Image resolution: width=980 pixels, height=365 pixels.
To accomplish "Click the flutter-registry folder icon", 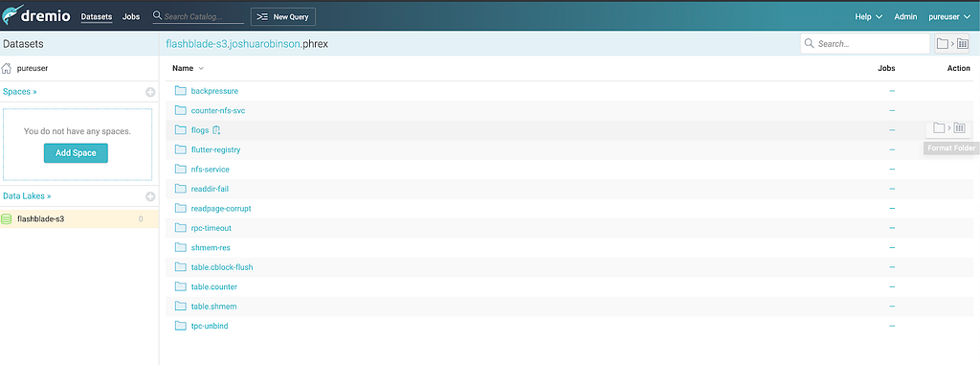I will click(181, 149).
